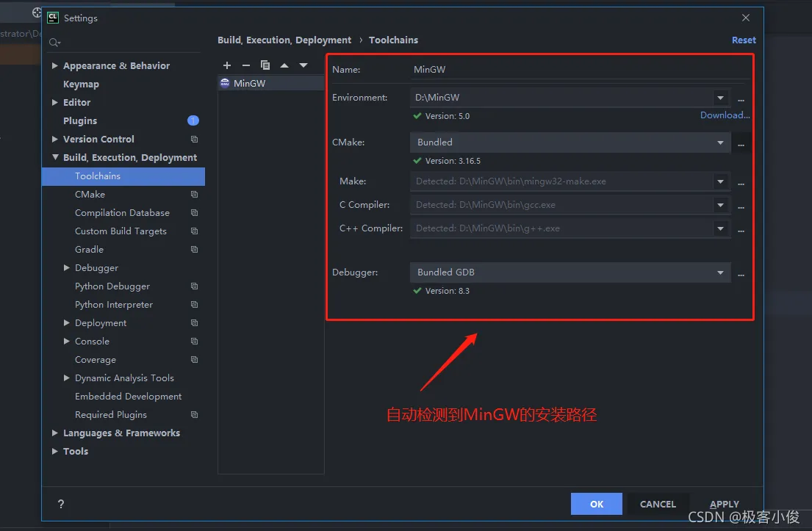Click the settings search magnifier icon

point(54,43)
